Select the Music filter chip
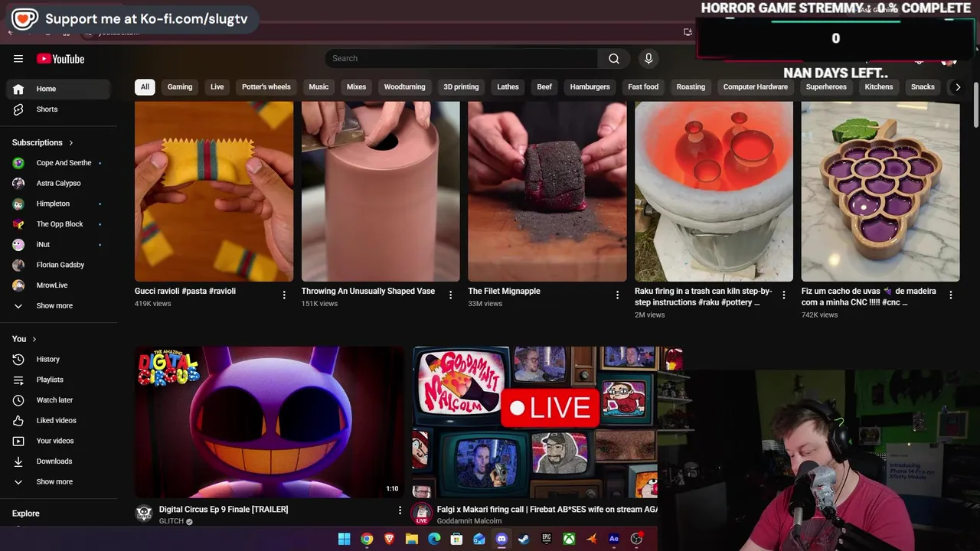This screenshot has height=551, width=980. point(318,86)
